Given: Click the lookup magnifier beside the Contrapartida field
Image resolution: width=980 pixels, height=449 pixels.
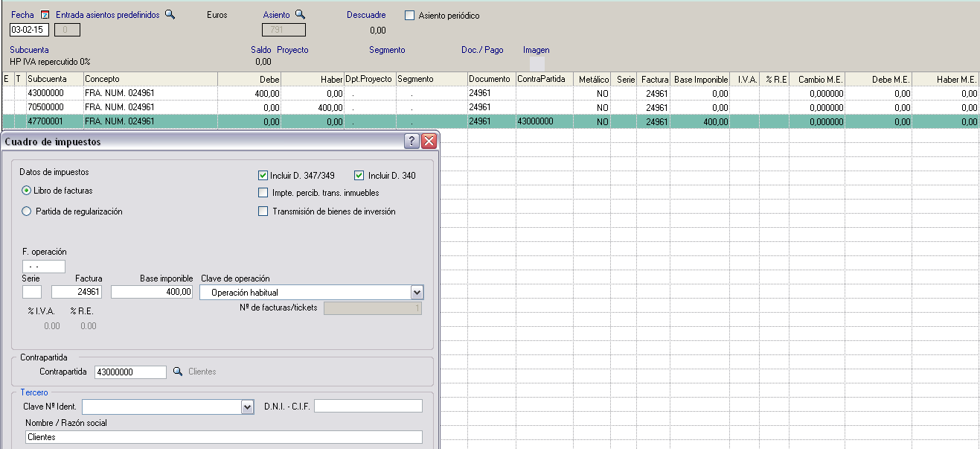Looking at the screenshot, I should click(x=178, y=372).
